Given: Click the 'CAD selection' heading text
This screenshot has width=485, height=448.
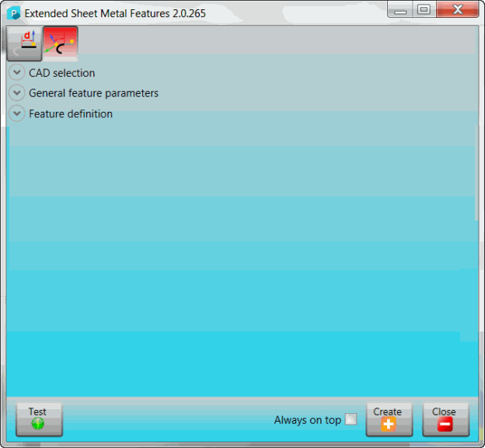Looking at the screenshot, I should 62,73.
